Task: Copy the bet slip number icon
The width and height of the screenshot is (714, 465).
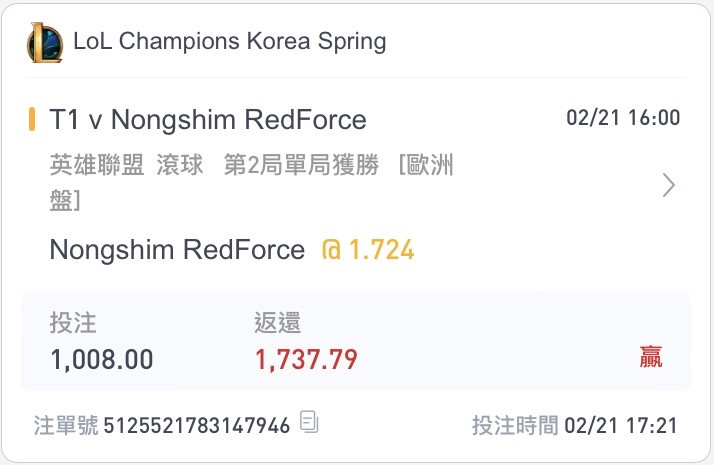Action: click(x=309, y=422)
